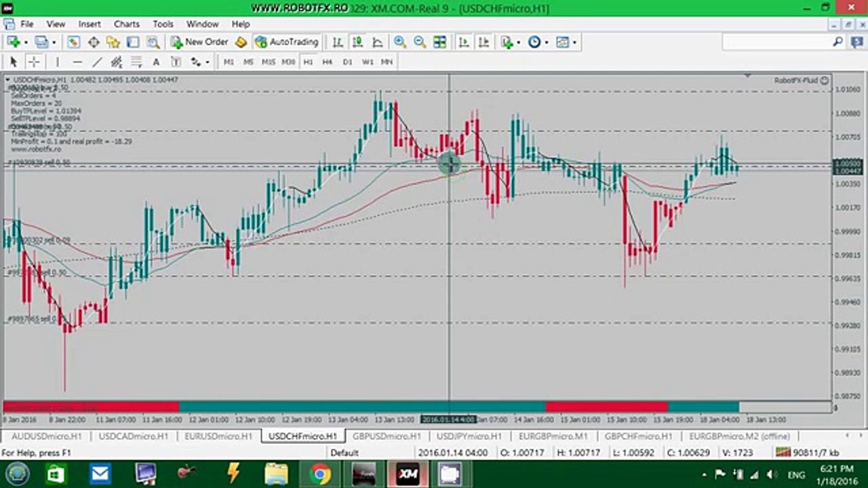
Task: Switch timeframe to M5
Action: 248,62
